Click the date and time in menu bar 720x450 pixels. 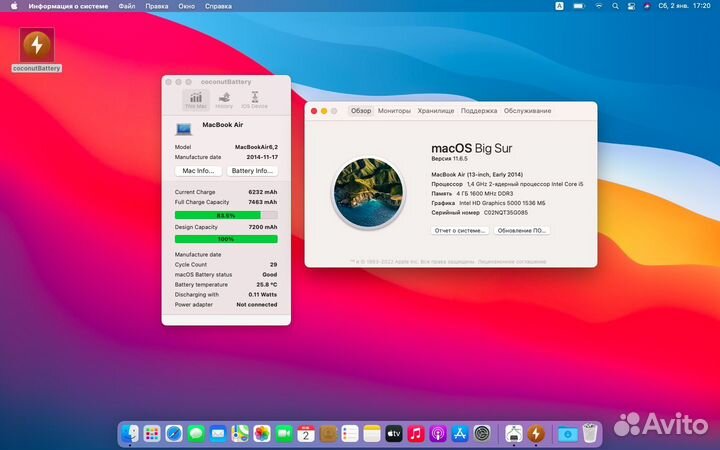point(684,6)
